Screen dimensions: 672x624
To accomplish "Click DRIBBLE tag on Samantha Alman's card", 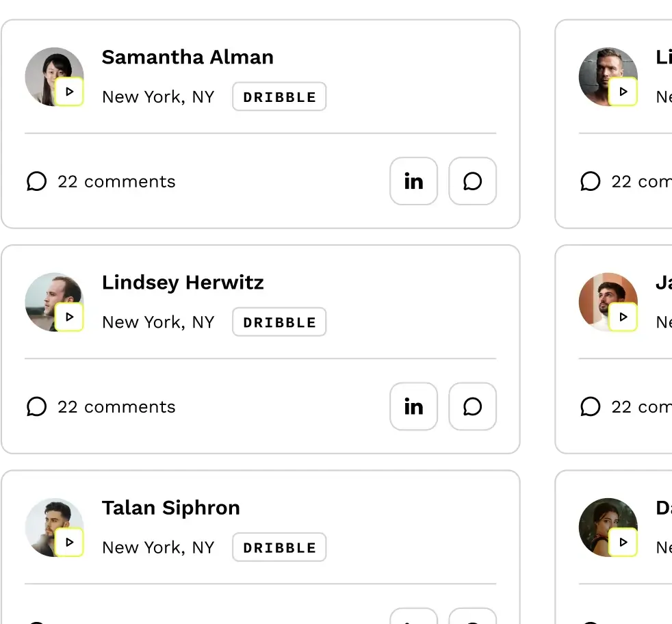I will click(279, 97).
